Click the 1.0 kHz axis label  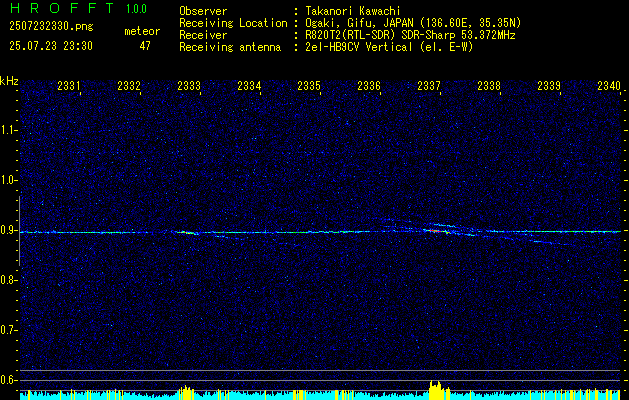9,181
